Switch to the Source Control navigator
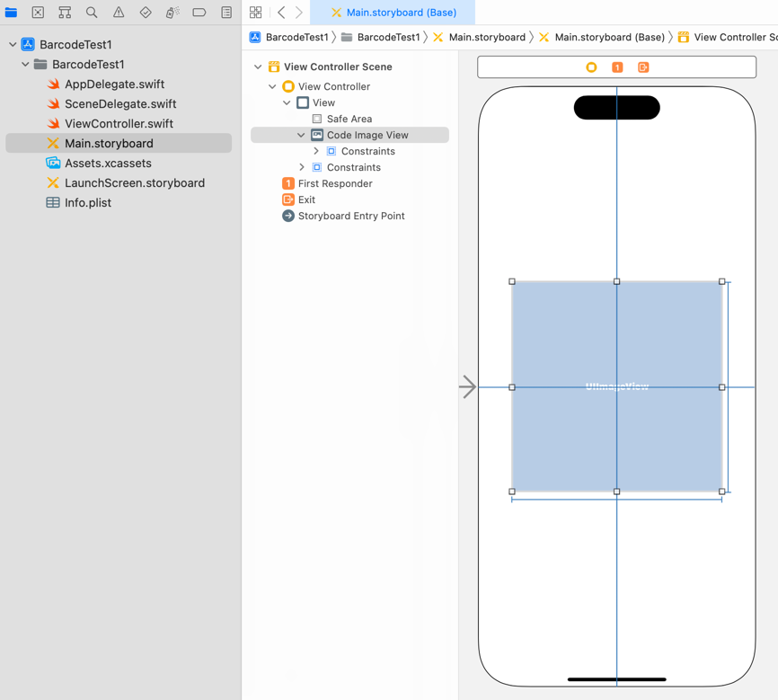The height and width of the screenshot is (700, 778). (38, 13)
